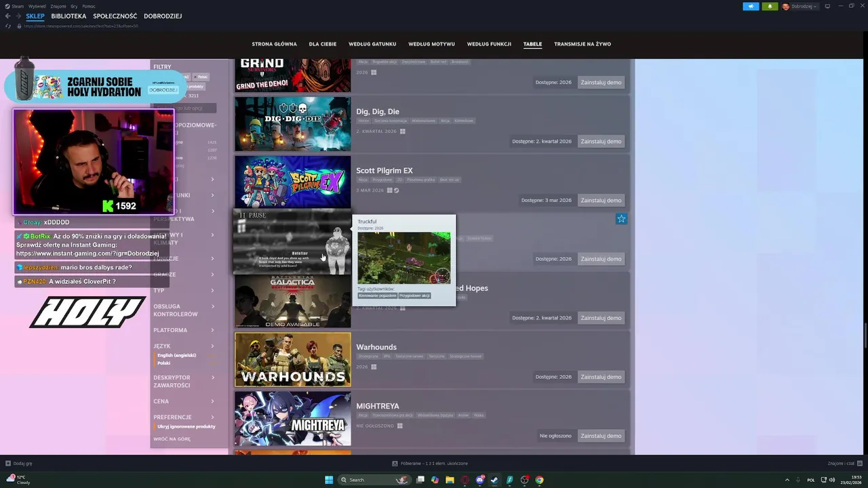The width and height of the screenshot is (868, 488).
Task: Select the Kierowanie pojazdem tag in popup
Action: 378,296
